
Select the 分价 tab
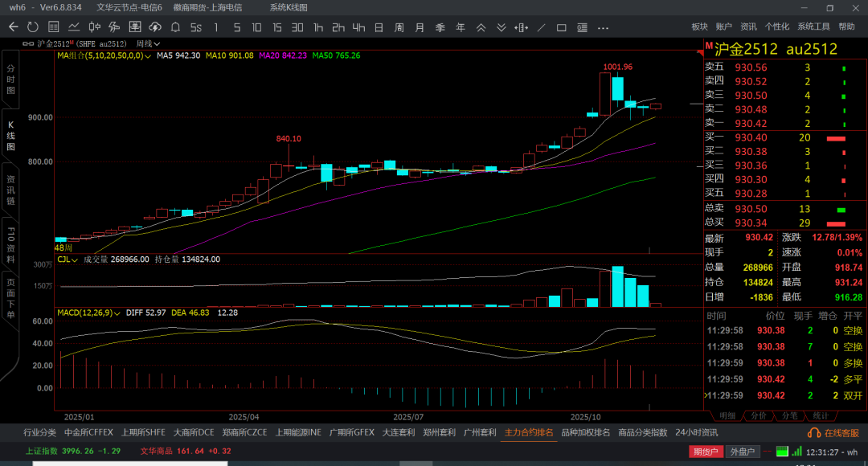click(759, 415)
